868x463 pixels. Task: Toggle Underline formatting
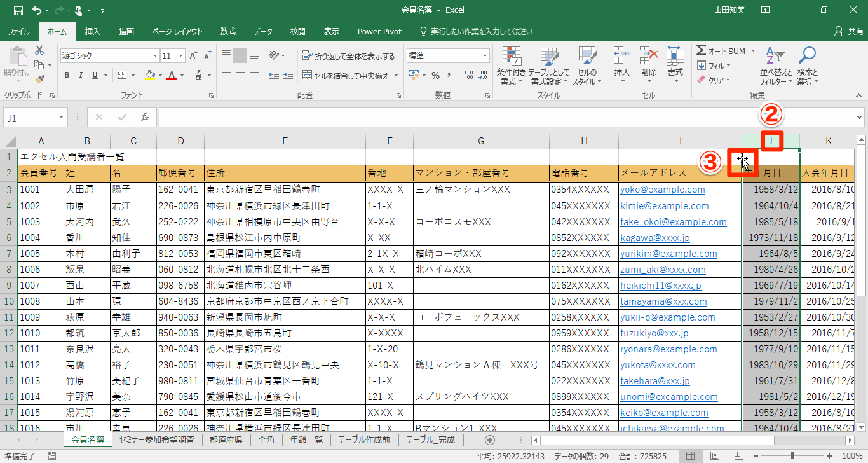coord(95,76)
